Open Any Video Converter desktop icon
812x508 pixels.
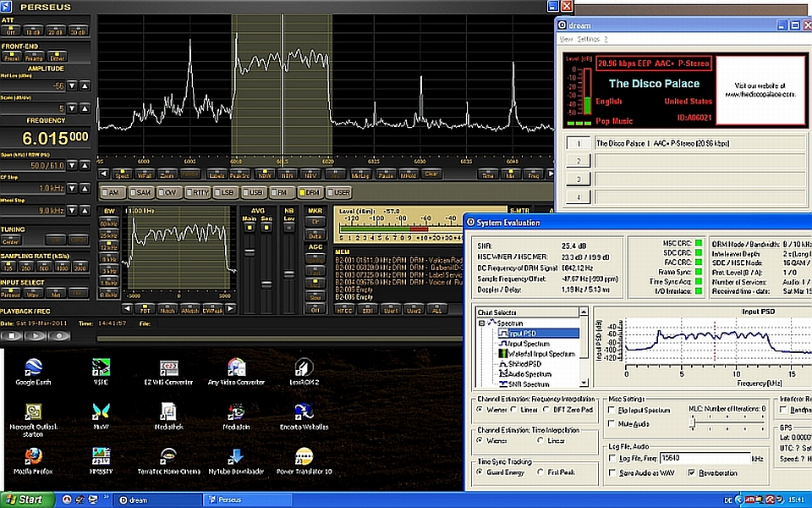236,372
